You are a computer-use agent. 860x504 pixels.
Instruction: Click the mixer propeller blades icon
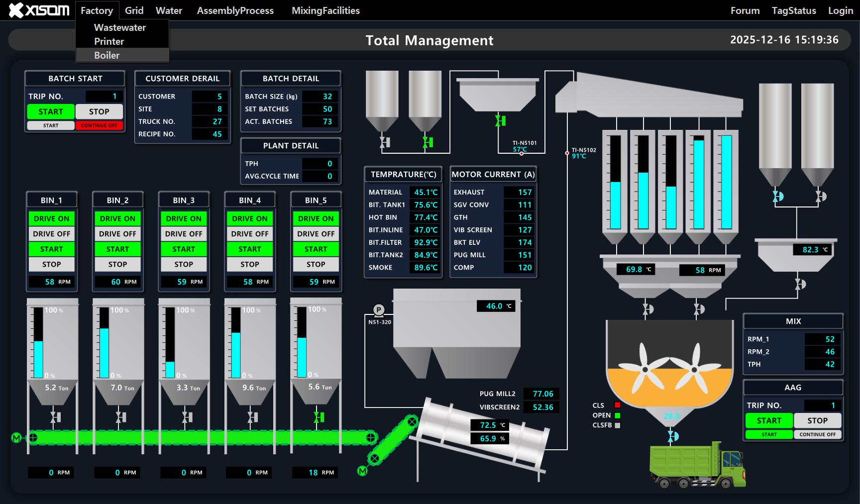pos(669,368)
